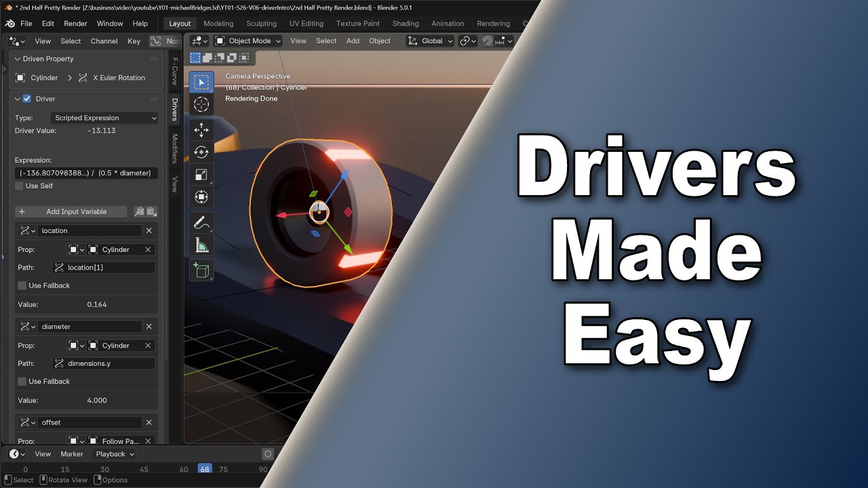
Task: Click the dimensions.y path field
Action: click(x=104, y=363)
